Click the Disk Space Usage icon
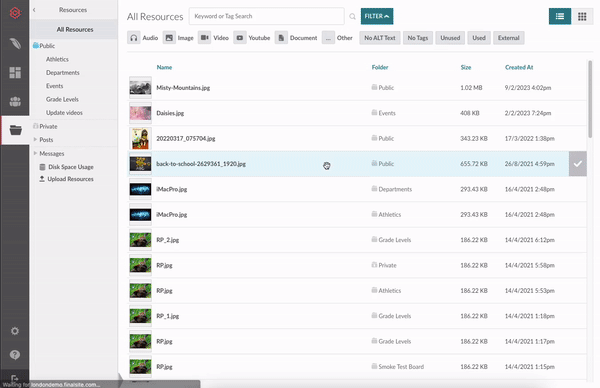 42,167
